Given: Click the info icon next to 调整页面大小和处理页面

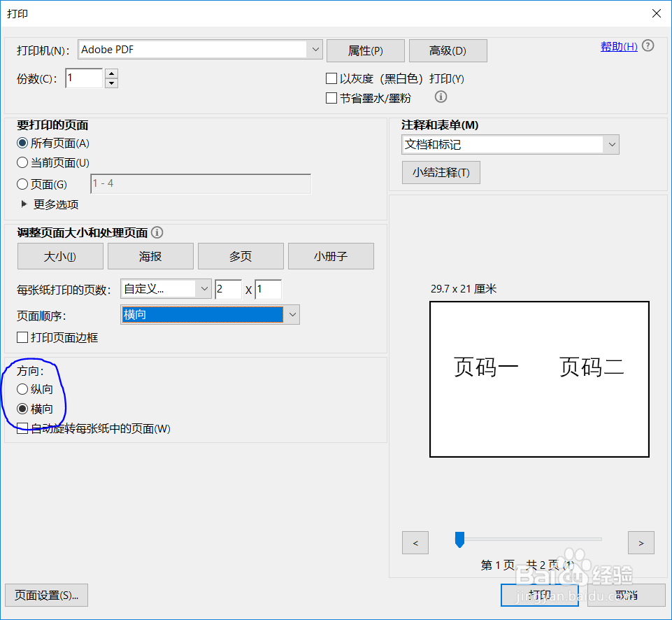Looking at the screenshot, I should 157,232.
